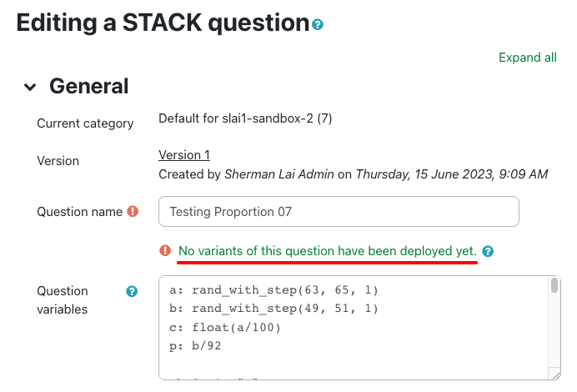
Task: Open the Question variables help icon
Action: (132, 291)
